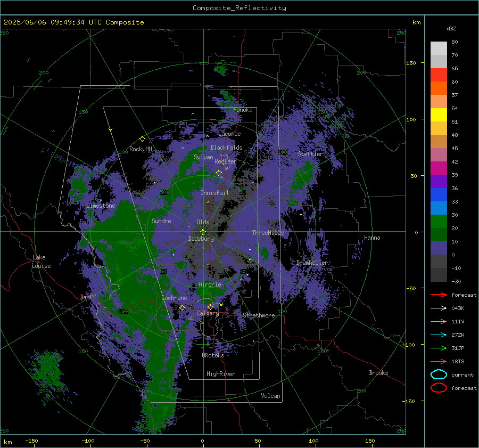Click the cyan current ellipse legend icon
479x448 pixels.
click(439, 374)
